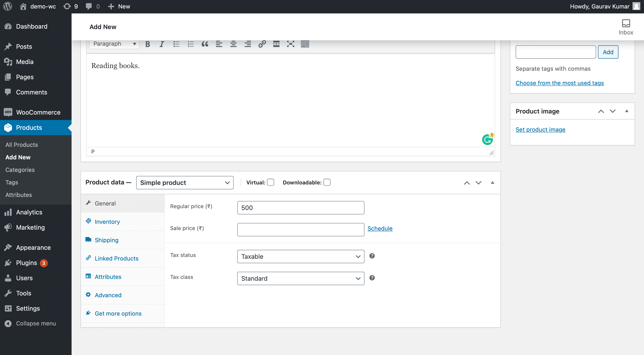Enable fullscreen editor mode icon
Image resolution: width=644 pixels, height=355 pixels.
click(x=290, y=44)
